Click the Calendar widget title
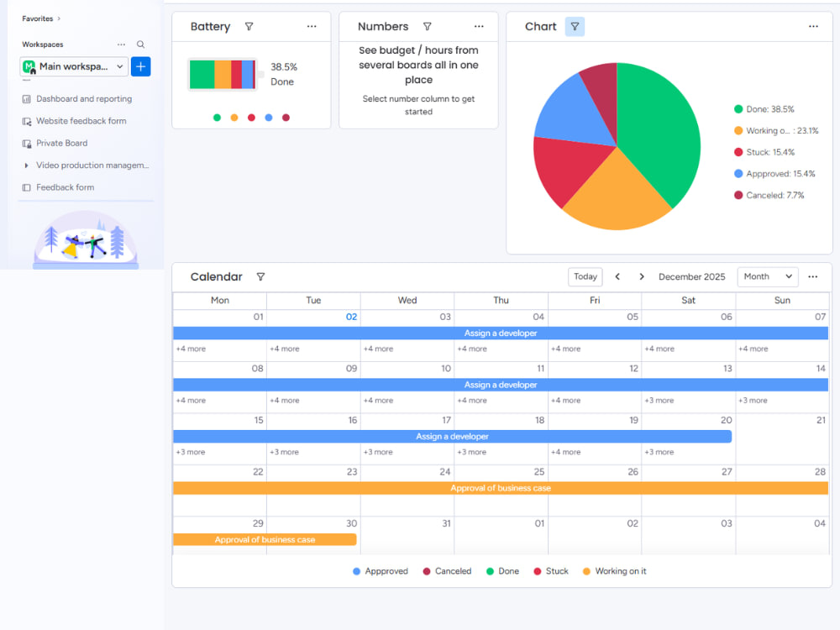Screen dimensions: 840x630 [217, 277]
